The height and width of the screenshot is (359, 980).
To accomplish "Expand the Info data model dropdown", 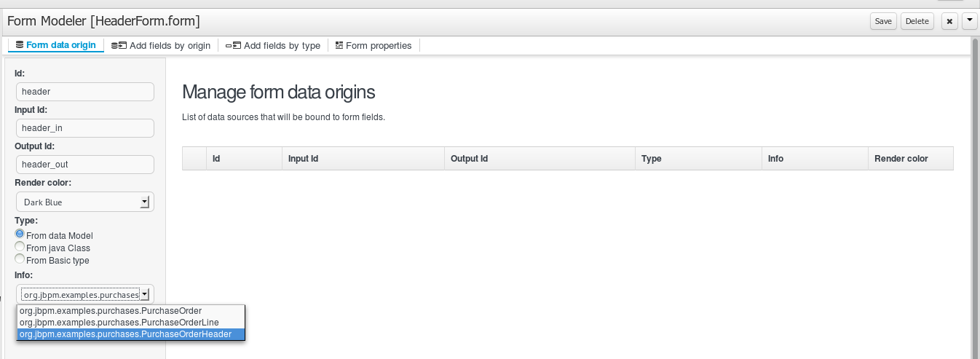I will pos(84,294).
